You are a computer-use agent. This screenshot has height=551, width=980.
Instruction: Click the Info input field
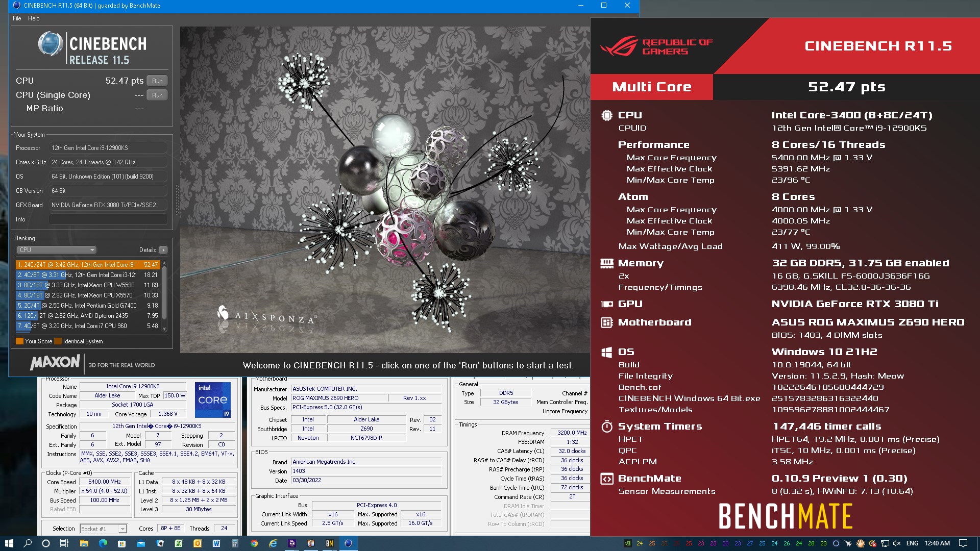(108, 219)
